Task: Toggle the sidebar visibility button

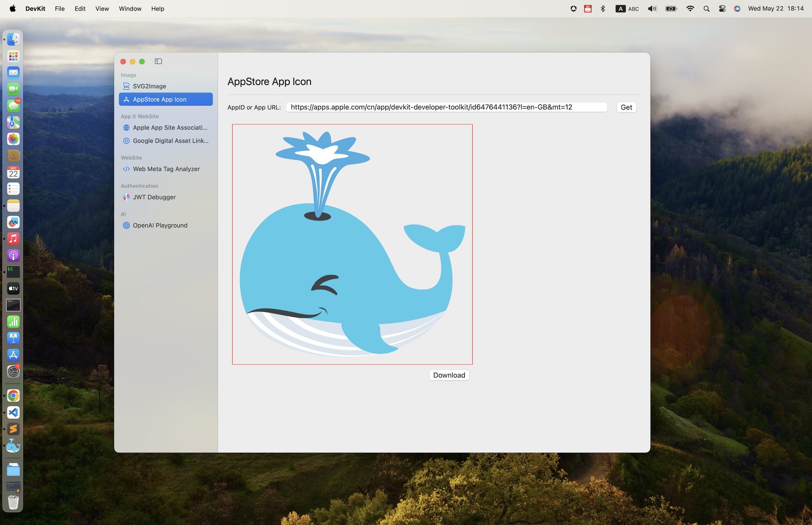Action: [158, 61]
